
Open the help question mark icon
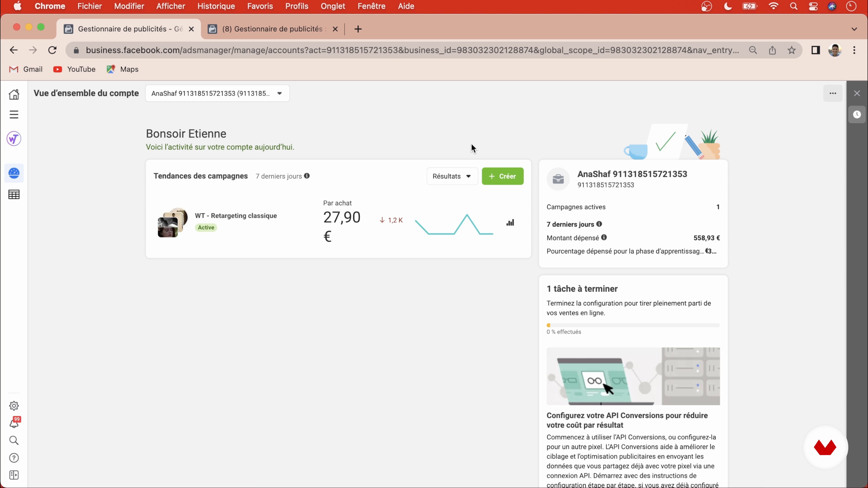coord(14,458)
